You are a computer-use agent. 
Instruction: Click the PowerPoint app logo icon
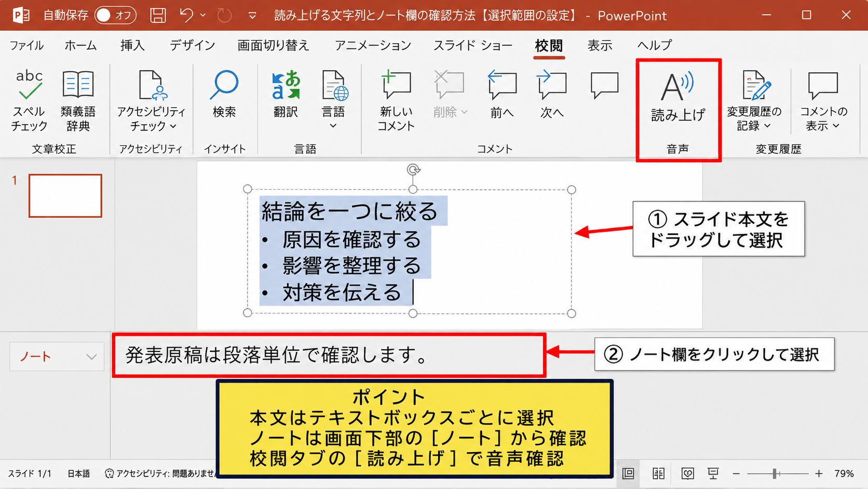[21, 15]
